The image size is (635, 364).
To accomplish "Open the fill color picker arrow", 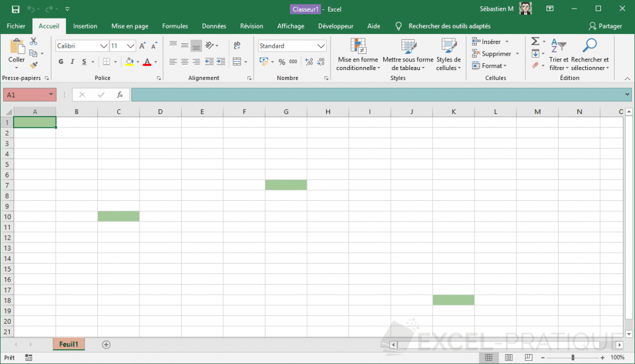I will click(138, 63).
